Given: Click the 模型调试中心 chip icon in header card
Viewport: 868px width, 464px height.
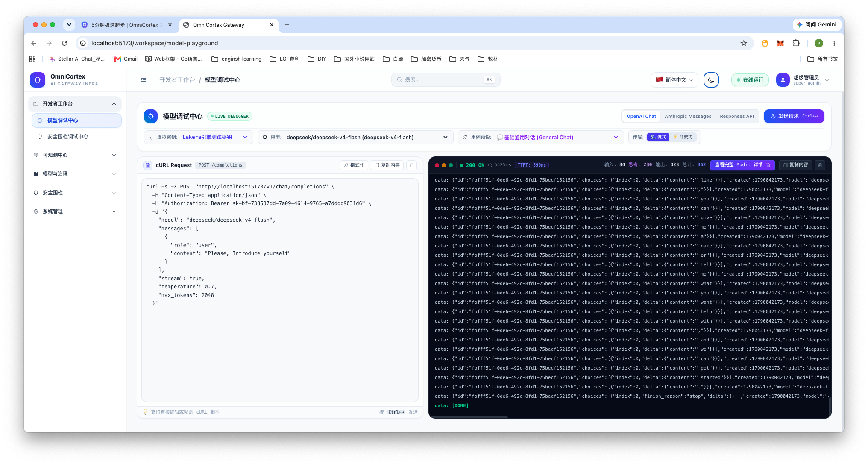Looking at the screenshot, I should 151,116.
